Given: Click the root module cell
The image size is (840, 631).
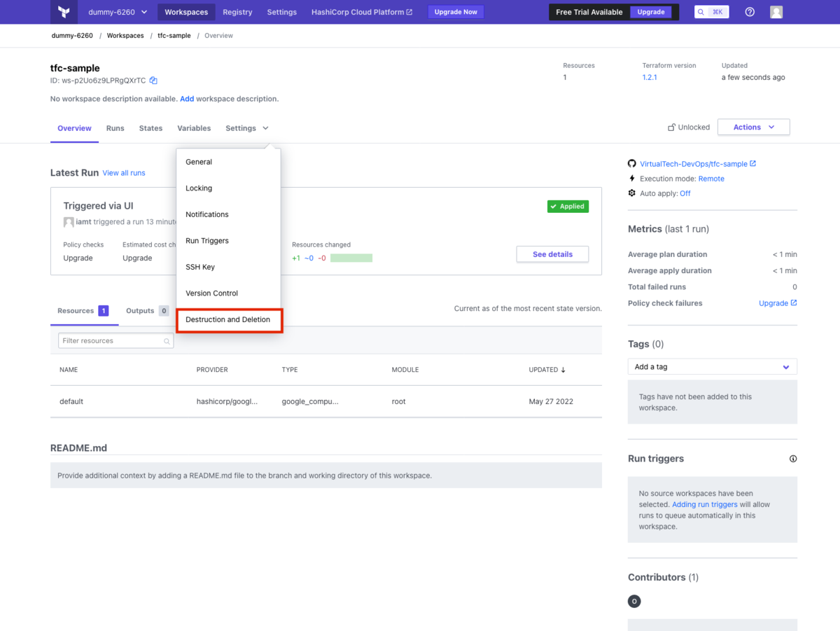Looking at the screenshot, I should pos(398,402).
